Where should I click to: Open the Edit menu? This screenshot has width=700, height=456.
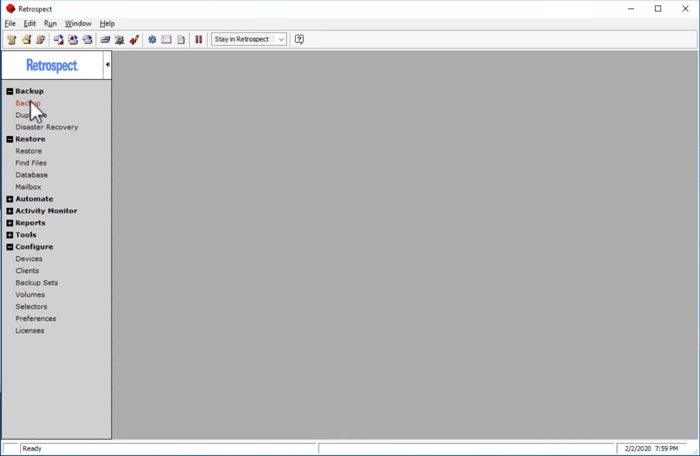(29, 24)
